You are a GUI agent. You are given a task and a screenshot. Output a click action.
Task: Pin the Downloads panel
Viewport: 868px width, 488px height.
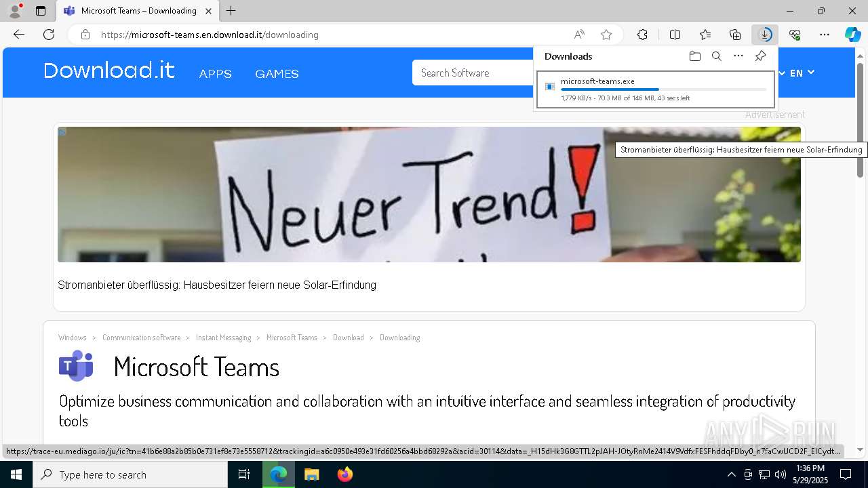pos(761,56)
